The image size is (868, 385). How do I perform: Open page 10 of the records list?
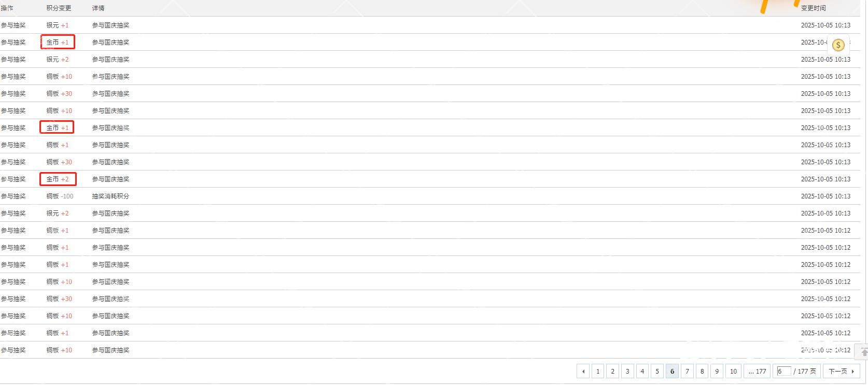coord(733,371)
